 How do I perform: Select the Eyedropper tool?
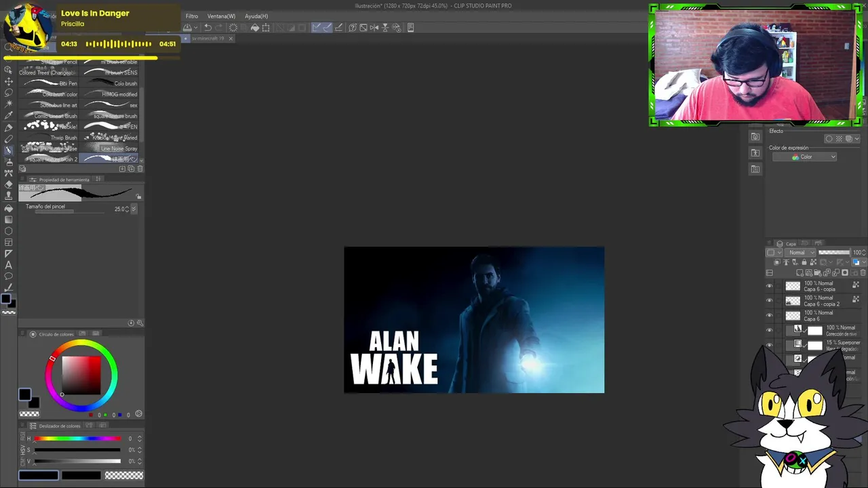pyautogui.click(x=9, y=115)
